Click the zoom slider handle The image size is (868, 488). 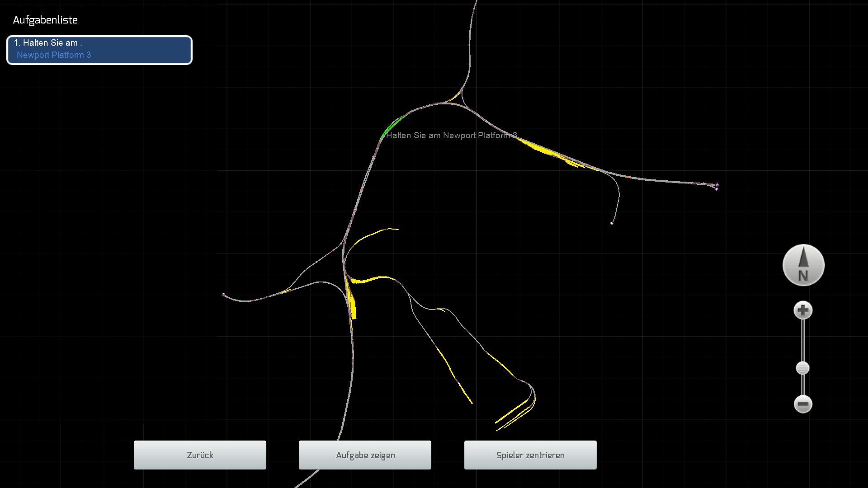tap(802, 368)
